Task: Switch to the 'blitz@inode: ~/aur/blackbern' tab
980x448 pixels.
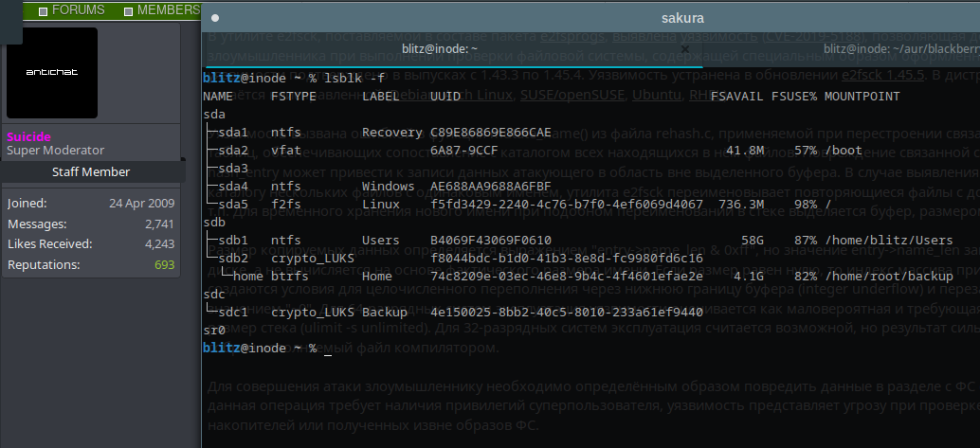Action: (901, 48)
